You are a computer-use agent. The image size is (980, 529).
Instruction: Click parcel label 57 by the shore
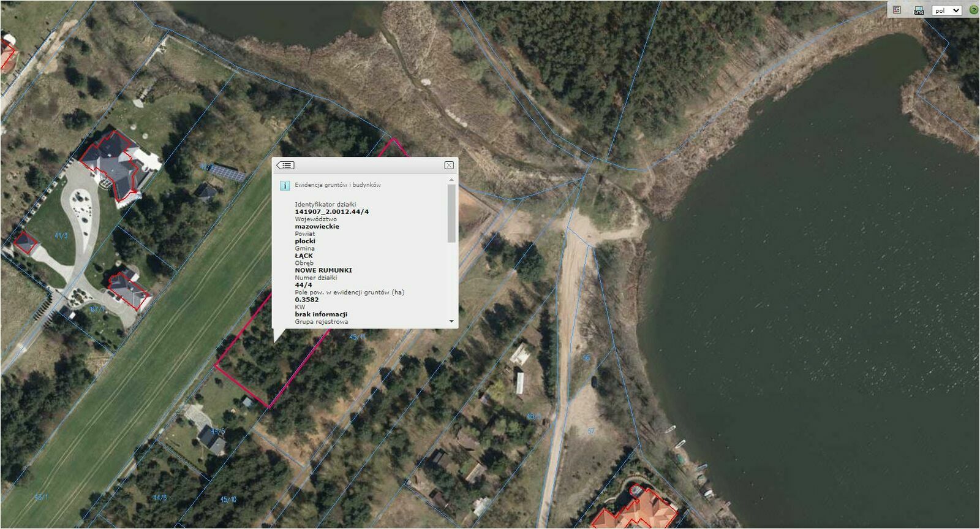coord(591,431)
